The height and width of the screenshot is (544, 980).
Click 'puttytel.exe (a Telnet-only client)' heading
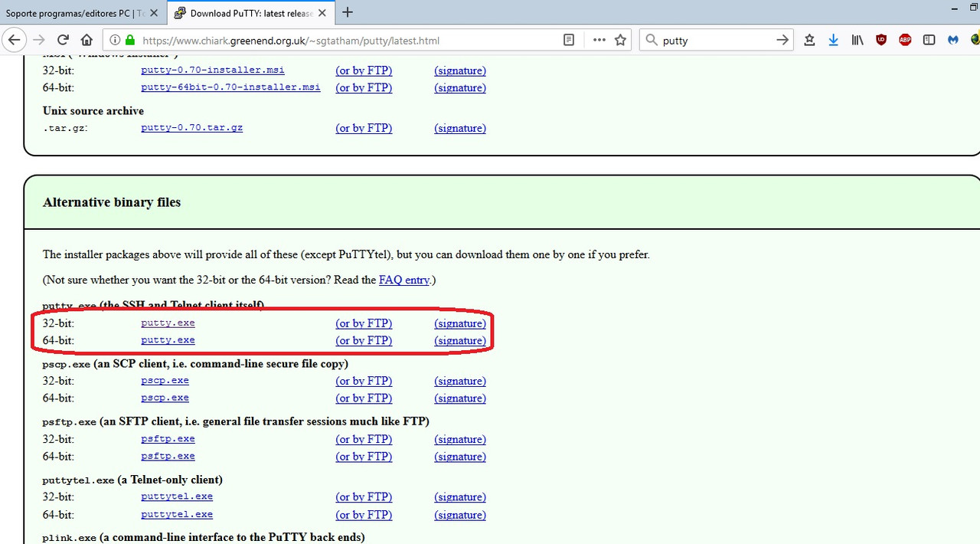132,480
